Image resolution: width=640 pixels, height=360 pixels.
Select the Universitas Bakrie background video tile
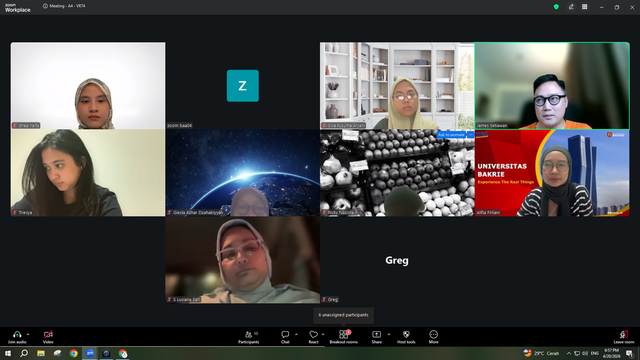click(552, 173)
